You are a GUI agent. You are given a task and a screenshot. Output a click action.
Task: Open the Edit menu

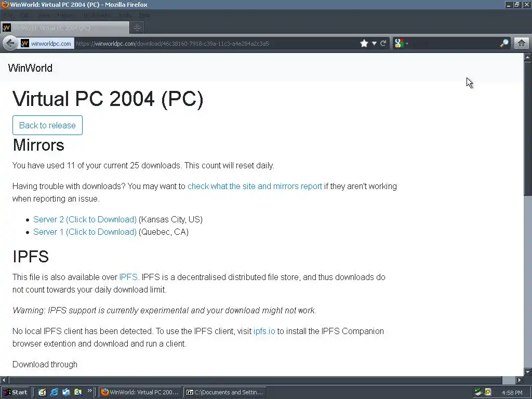[x=24, y=15]
